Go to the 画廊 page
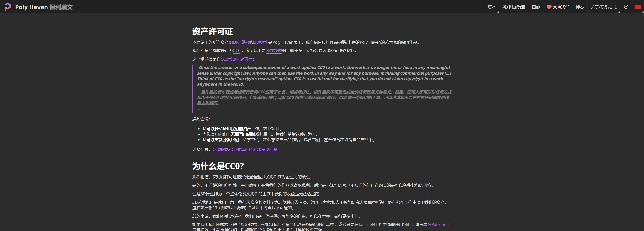This screenshot has width=644, height=231. click(x=536, y=7)
